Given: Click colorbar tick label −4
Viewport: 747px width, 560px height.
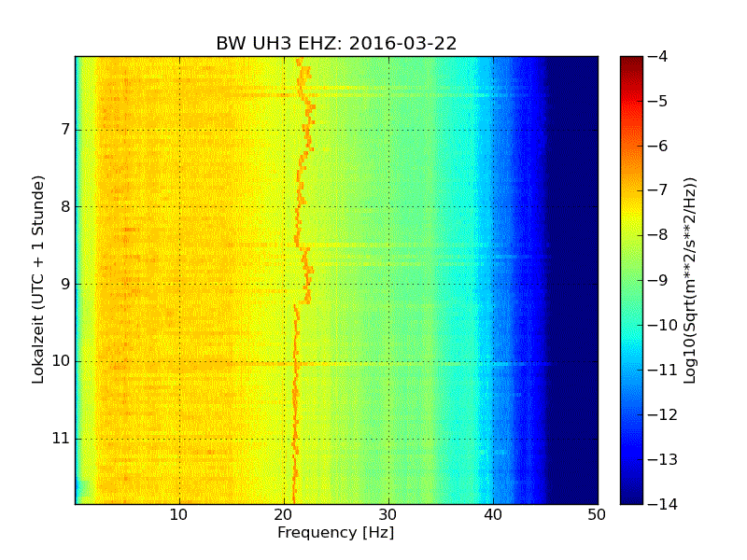Looking at the screenshot, I should tap(658, 56).
